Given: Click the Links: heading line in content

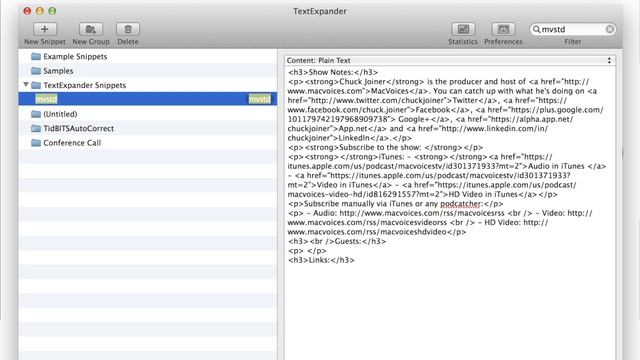Looking at the screenshot, I should pos(321,260).
